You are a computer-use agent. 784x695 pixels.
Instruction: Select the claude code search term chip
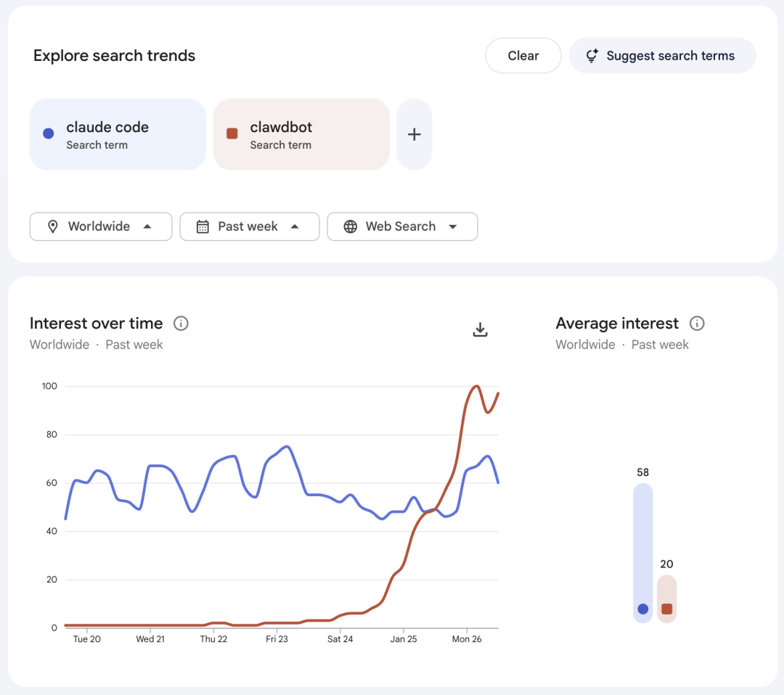[118, 134]
